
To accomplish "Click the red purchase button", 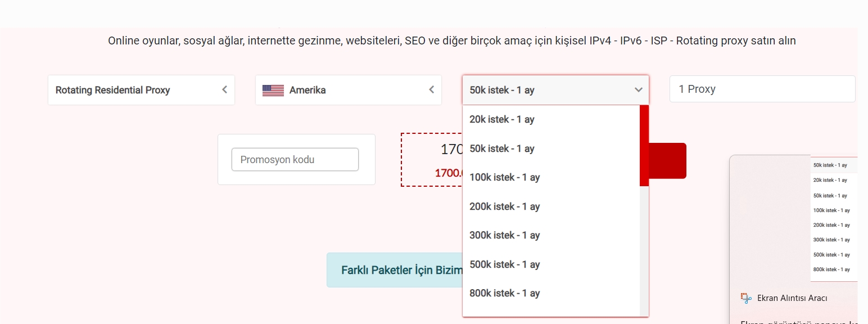I will tap(667, 161).
